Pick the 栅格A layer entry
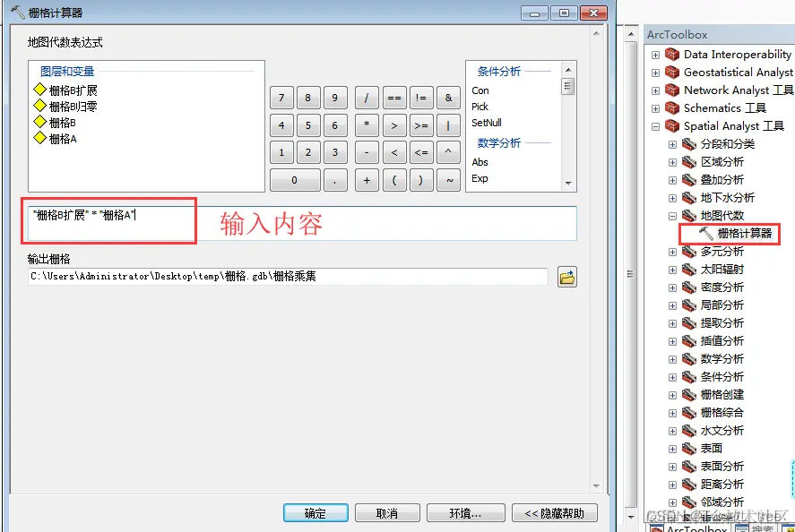 (55, 139)
